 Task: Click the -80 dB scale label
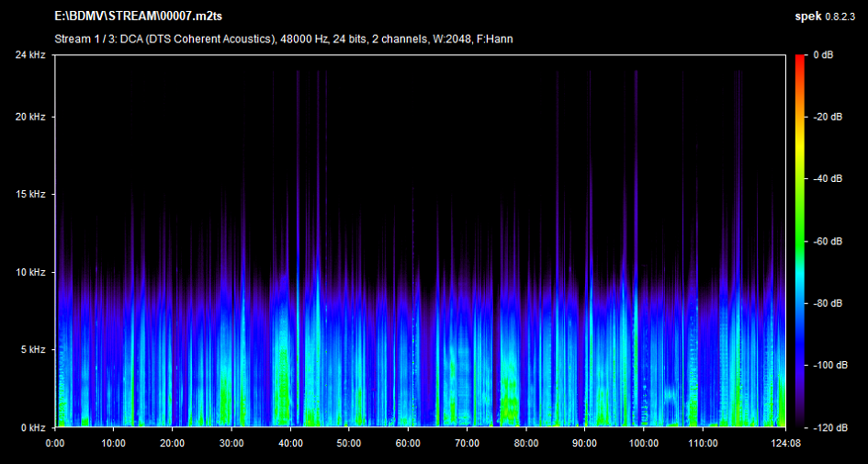[x=828, y=303]
